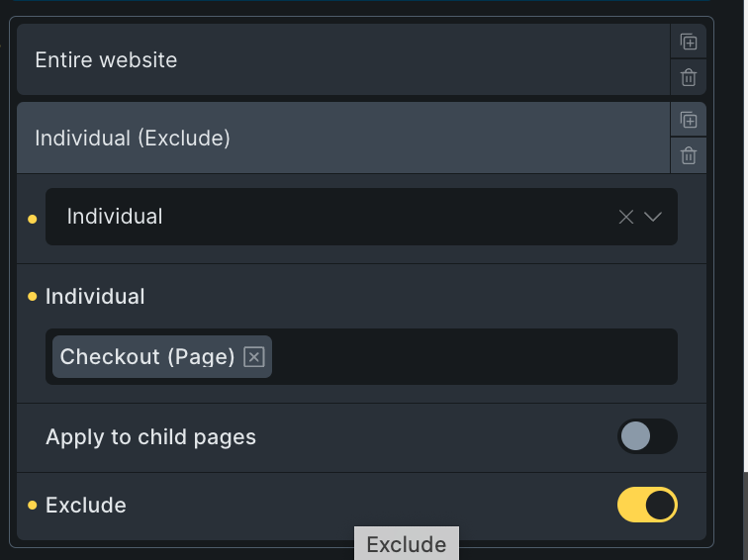Click the Checkout (Page) tag label
Image resolution: width=748 pixels, height=560 pixels.
(x=147, y=357)
